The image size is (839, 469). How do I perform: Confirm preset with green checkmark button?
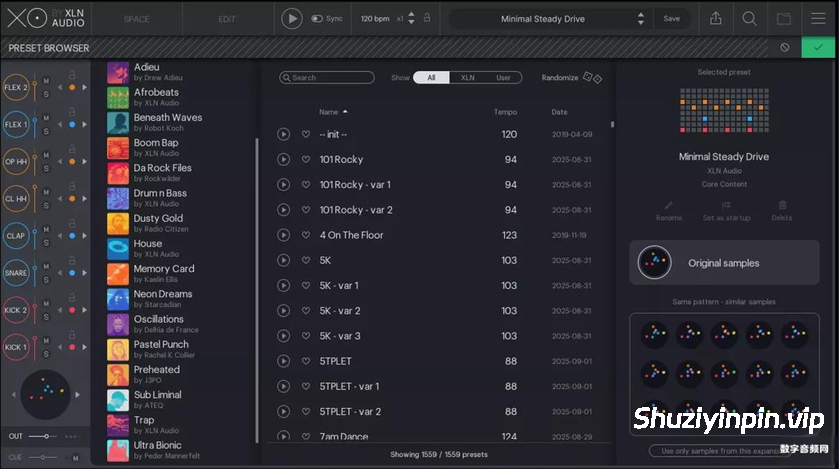pyautogui.click(x=818, y=48)
